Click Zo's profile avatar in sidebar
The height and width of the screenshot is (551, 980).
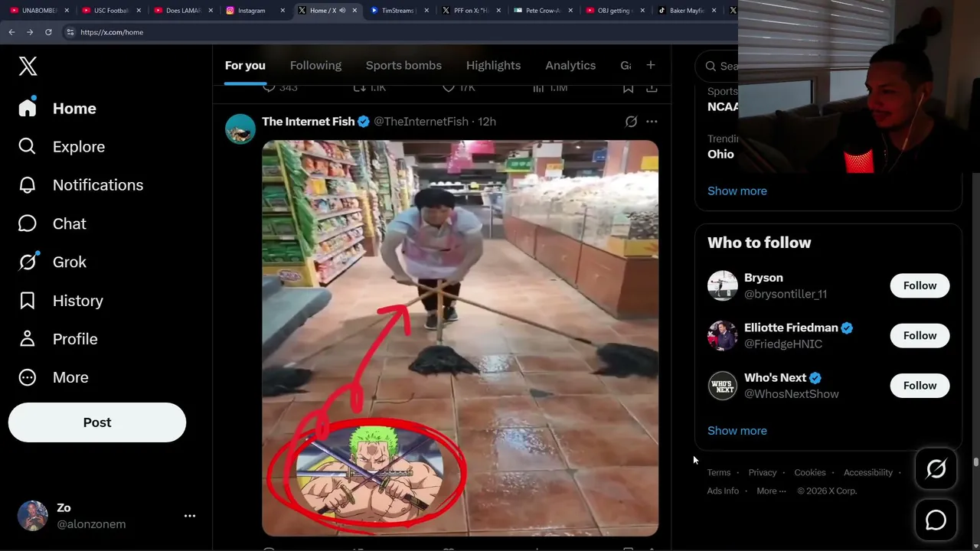33,516
